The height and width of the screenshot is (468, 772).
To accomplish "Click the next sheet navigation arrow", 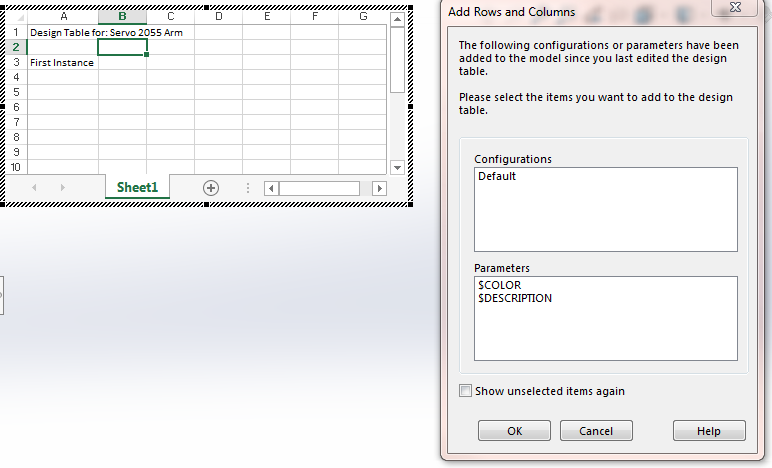I will coord(63,187).
